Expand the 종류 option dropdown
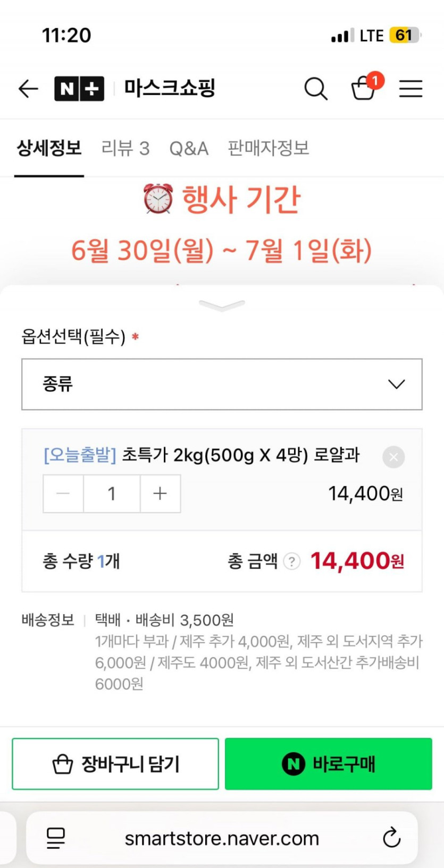Image resolution: width=444 pixels, height=868 pixels. 222,384
